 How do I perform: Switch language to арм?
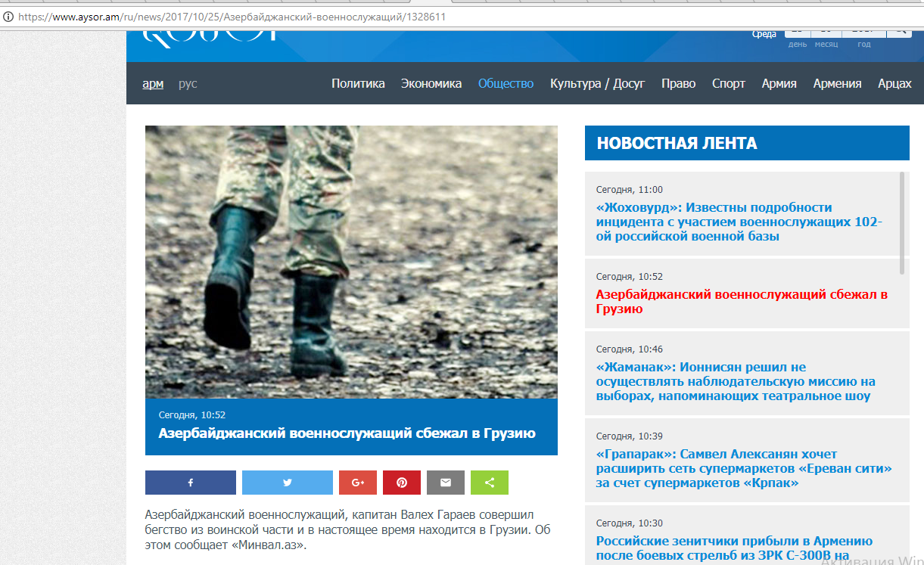coord(153,84)
